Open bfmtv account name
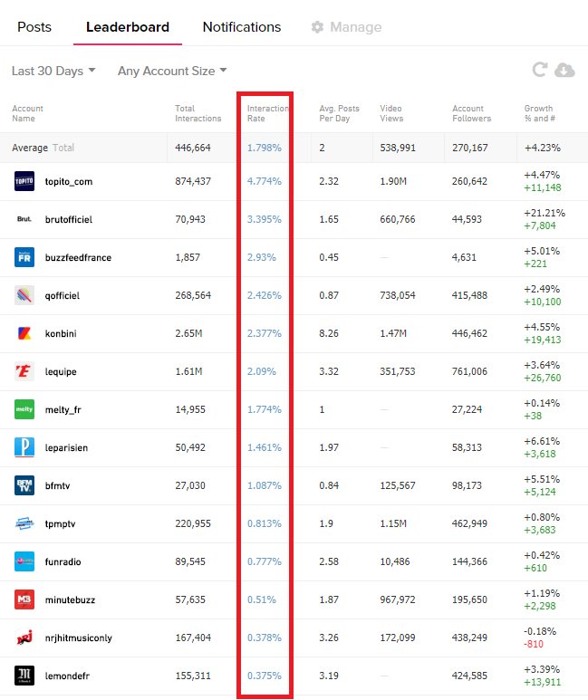The image size is (588, 700). point(58,485)
